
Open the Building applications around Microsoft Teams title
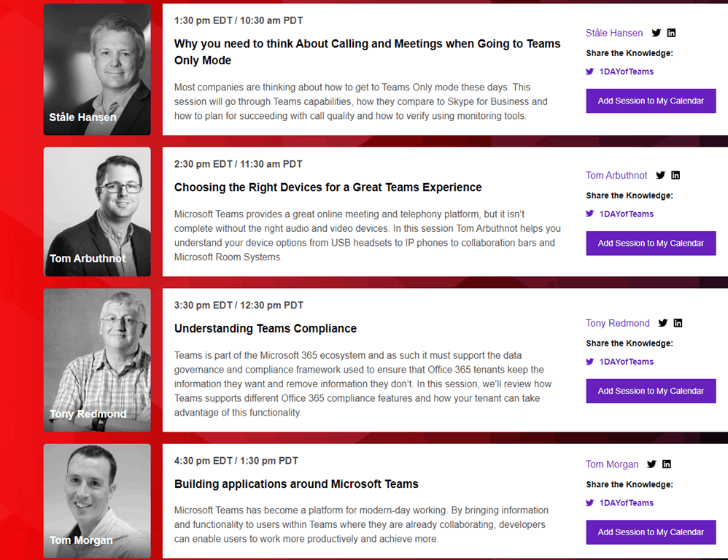coord(296,484)
